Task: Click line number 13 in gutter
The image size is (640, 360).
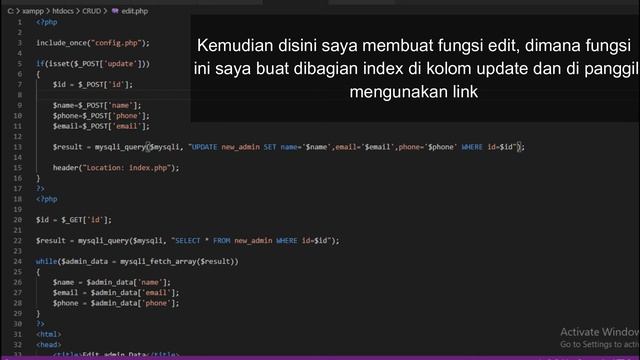Action: click(18, 147)
